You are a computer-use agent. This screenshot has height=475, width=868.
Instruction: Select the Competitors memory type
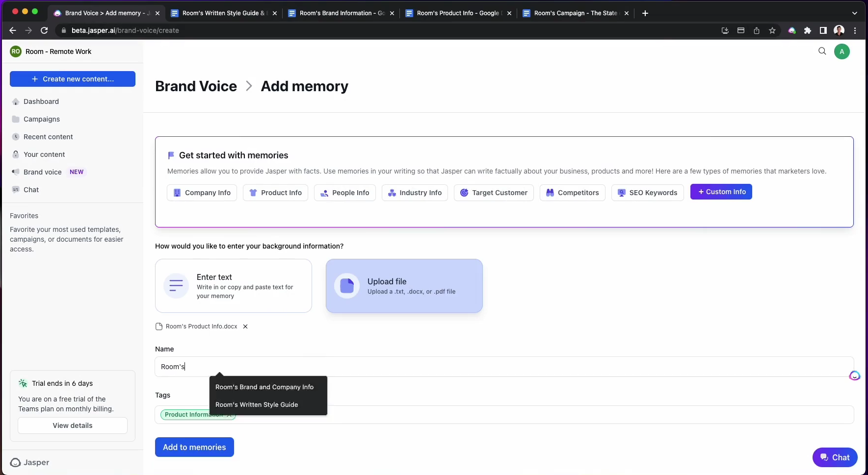point(573,193)
